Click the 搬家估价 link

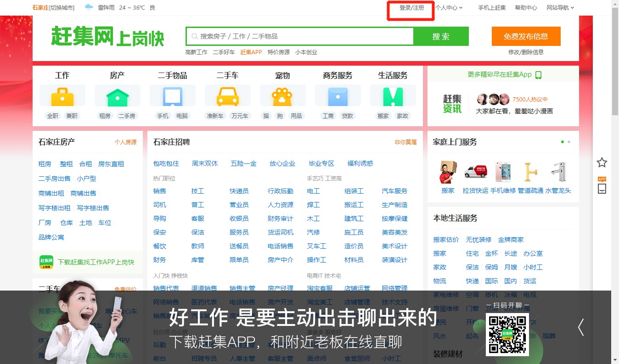point(446,240)
